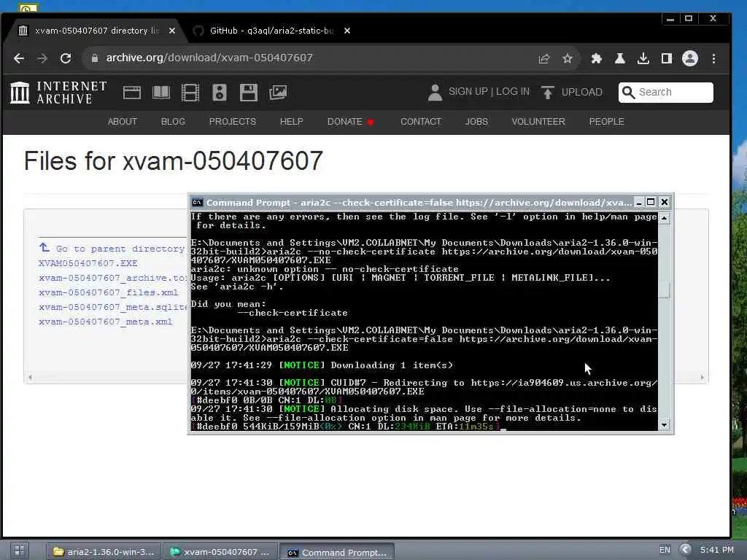Open the HELP menu item

point(292,122)
